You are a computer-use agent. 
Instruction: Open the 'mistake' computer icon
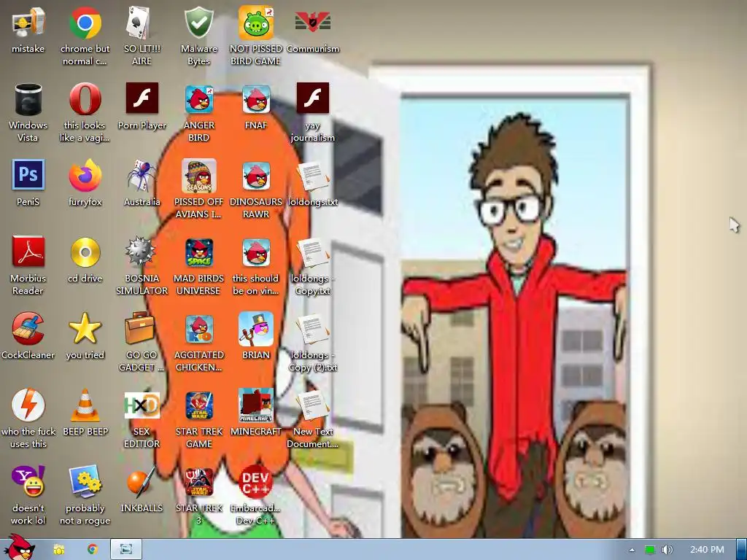[x=28, y=23]
